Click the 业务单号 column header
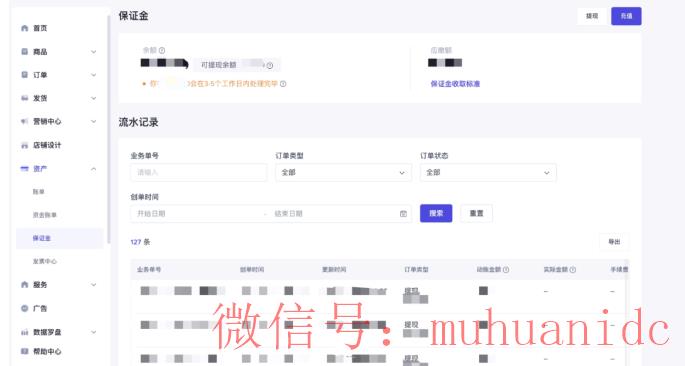The image size is (685, 366). pos(149,269)
